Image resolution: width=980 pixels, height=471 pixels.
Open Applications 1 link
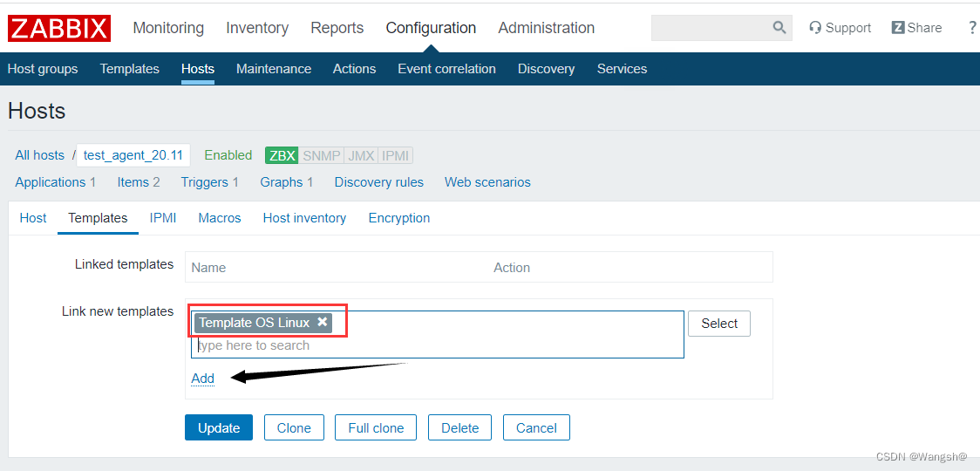[x=55, y=182]
